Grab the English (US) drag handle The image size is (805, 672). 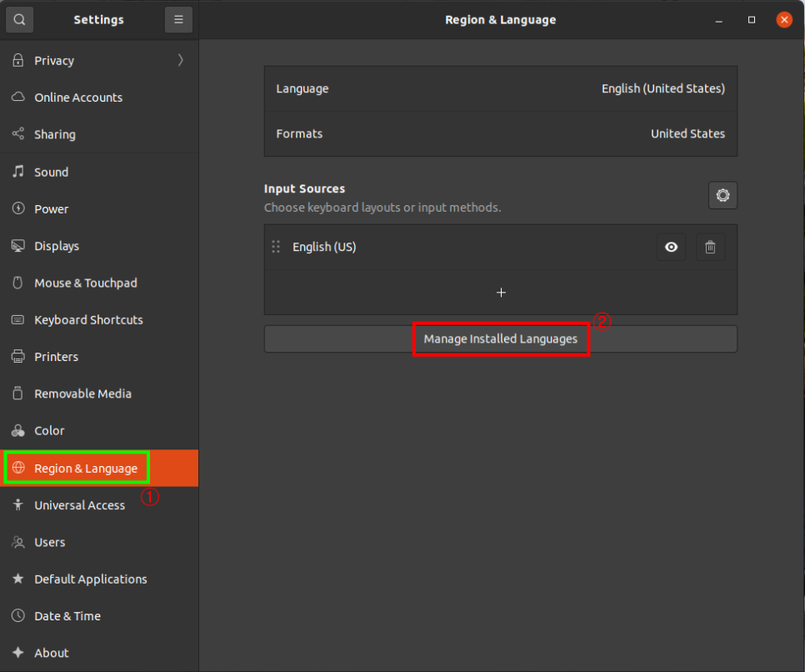[276, 247]
